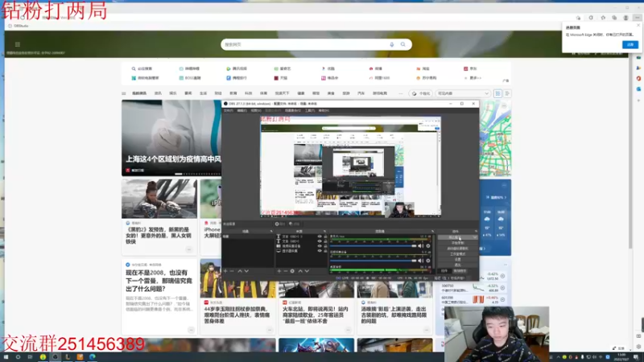Open the 京东 quick link
This screenshot has height=362, width=644.
[471, 68]
